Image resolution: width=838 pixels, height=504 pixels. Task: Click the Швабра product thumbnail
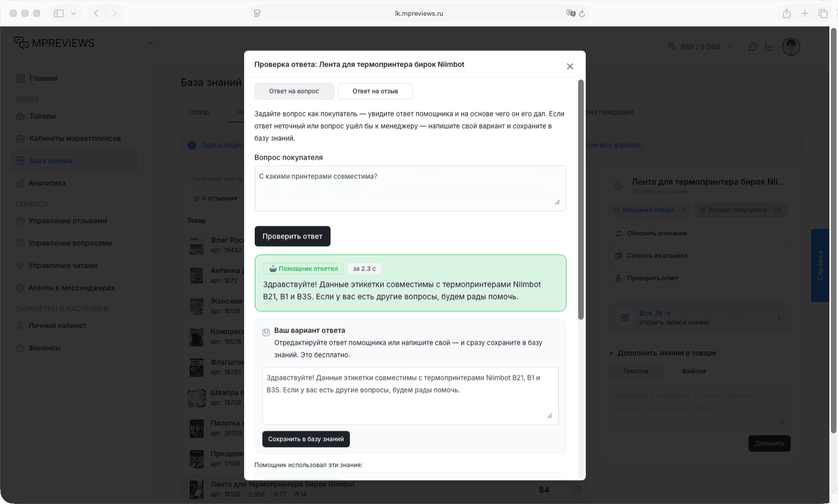pyautogui.click(x=197, y=398)
